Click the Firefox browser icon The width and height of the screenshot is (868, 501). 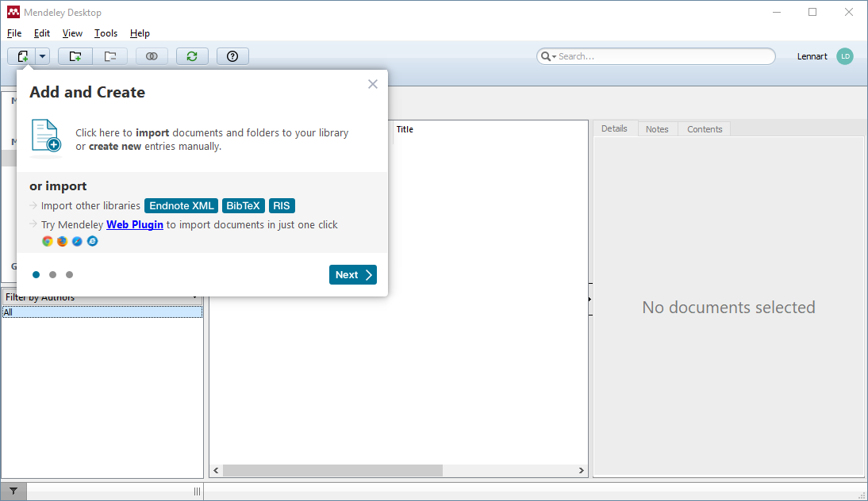[x=62, y=241]
